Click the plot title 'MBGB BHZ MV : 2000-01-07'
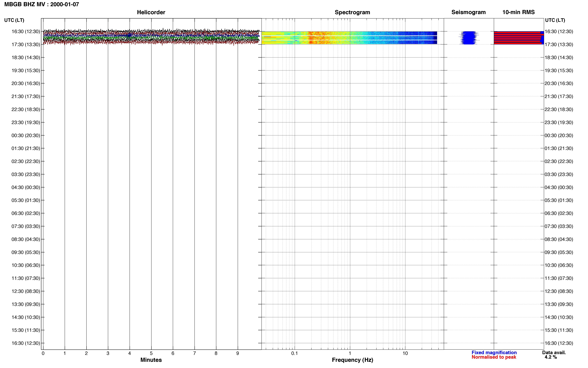 click(x=42, y=4)
